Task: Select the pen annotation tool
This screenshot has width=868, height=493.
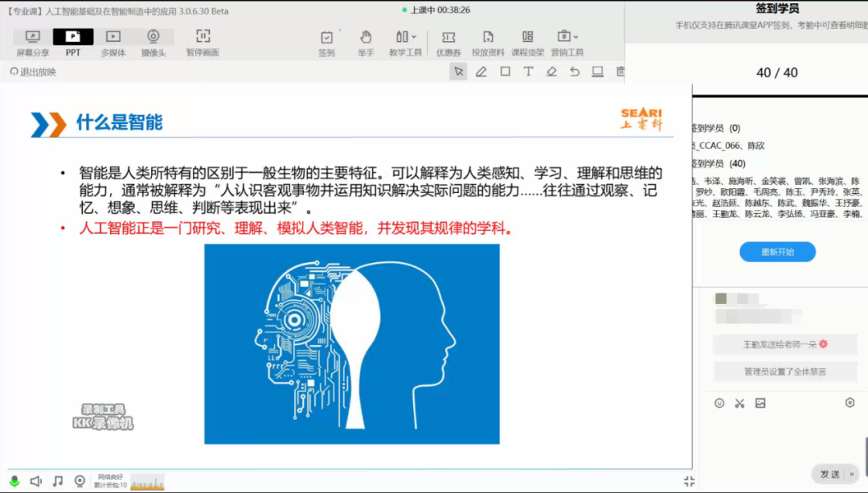Action: click(481, 72)
